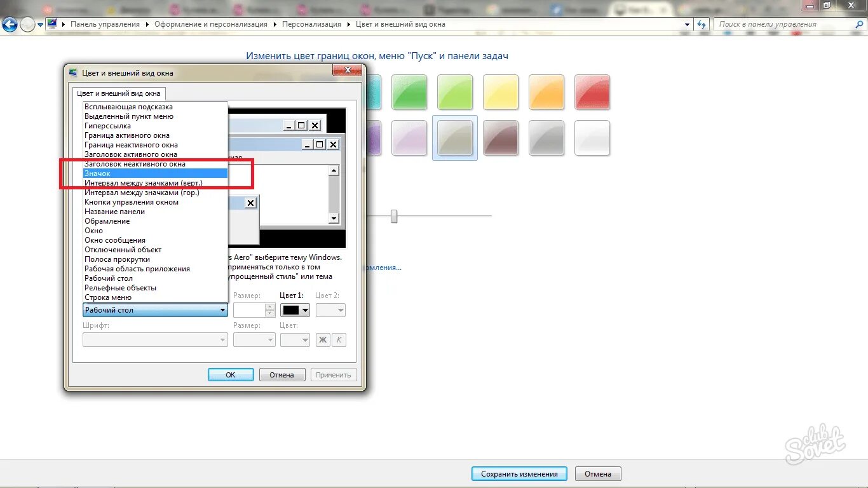868x488 pixels.
Task: Open the 'Панель управления' breadcrumb
Action: 105,24
